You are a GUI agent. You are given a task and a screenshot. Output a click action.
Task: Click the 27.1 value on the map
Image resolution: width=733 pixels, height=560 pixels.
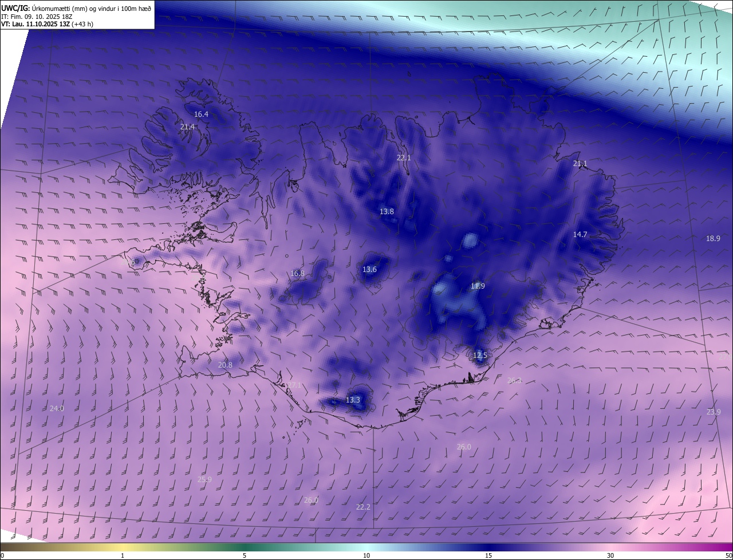(294, 386)
